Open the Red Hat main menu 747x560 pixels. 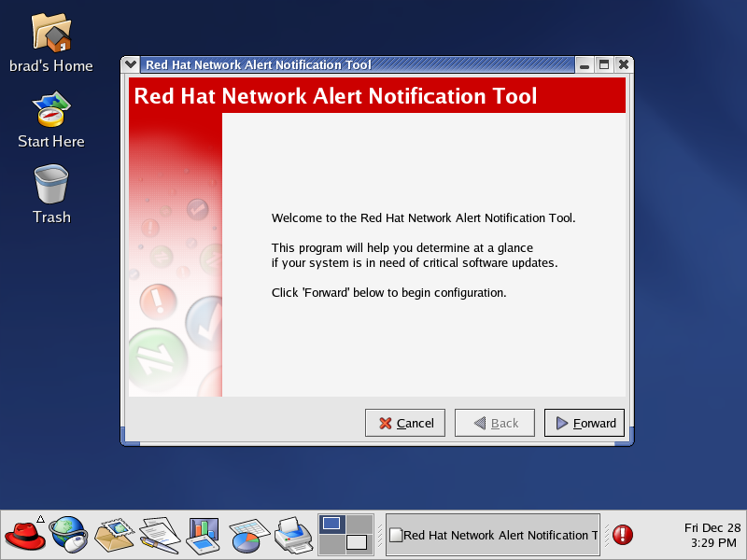(25, 535)
